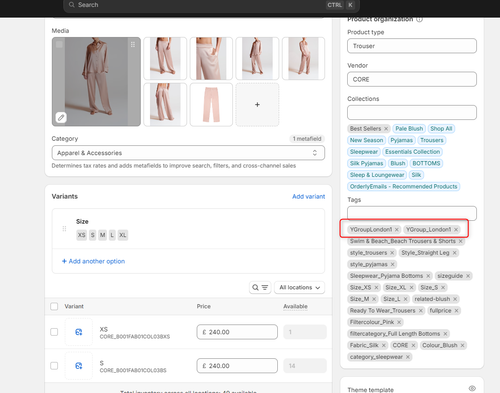
Task: Select the main media image checkbox
Action: click(59, 44)
